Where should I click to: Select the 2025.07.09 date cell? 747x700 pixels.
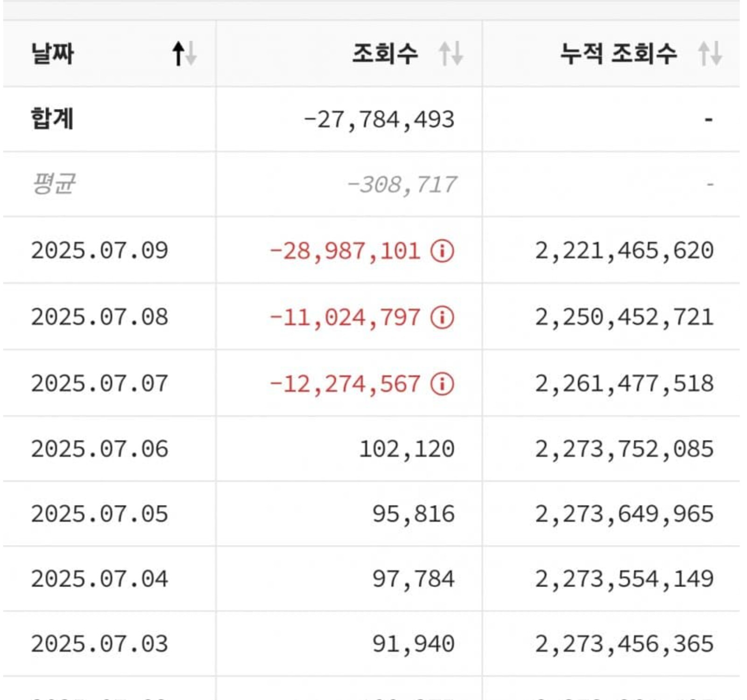pos(99,251)
